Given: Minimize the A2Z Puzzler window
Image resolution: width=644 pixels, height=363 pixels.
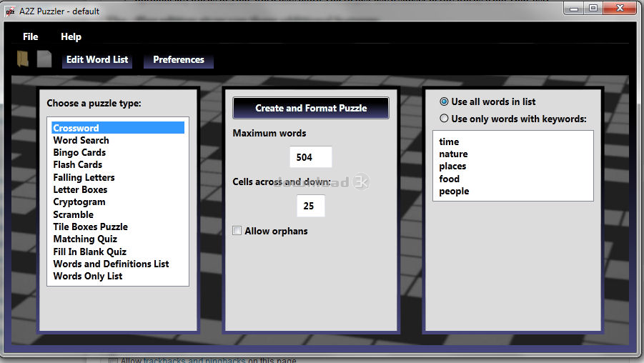Looking at the screenshot, I should [x=574, y=8].
